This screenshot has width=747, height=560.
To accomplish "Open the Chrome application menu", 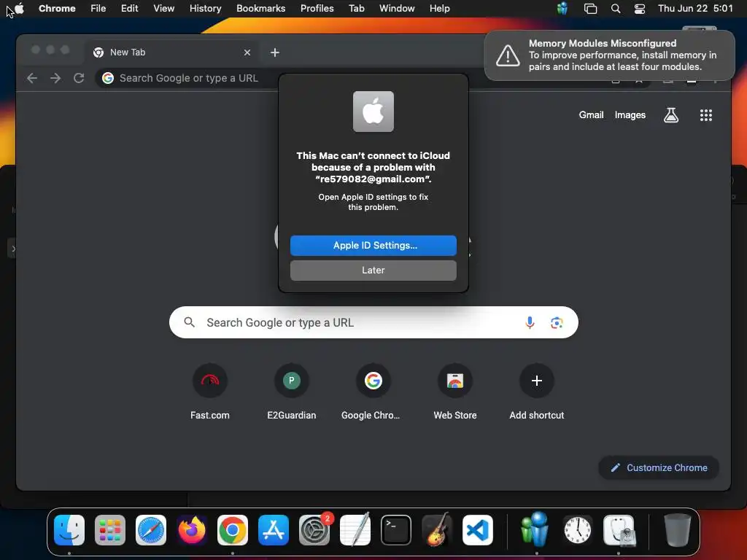I will coord(57,9).
